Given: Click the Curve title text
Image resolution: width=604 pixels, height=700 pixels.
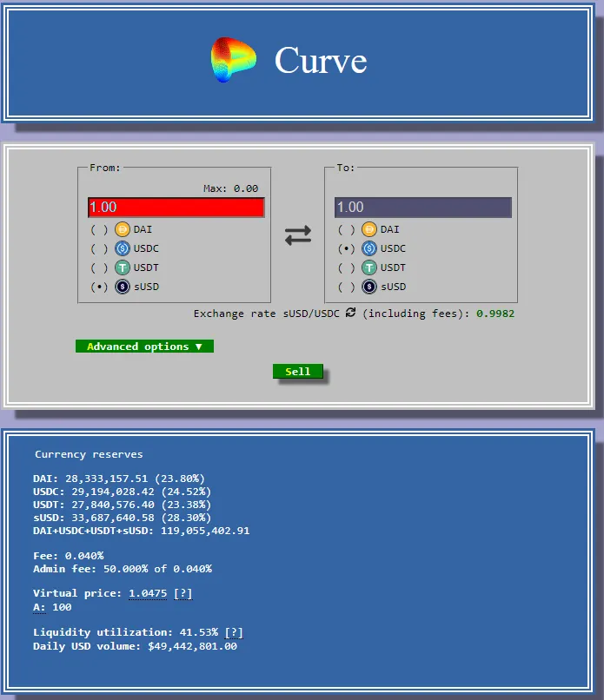Looking at the screenshot, I should [x=321, y=60].
